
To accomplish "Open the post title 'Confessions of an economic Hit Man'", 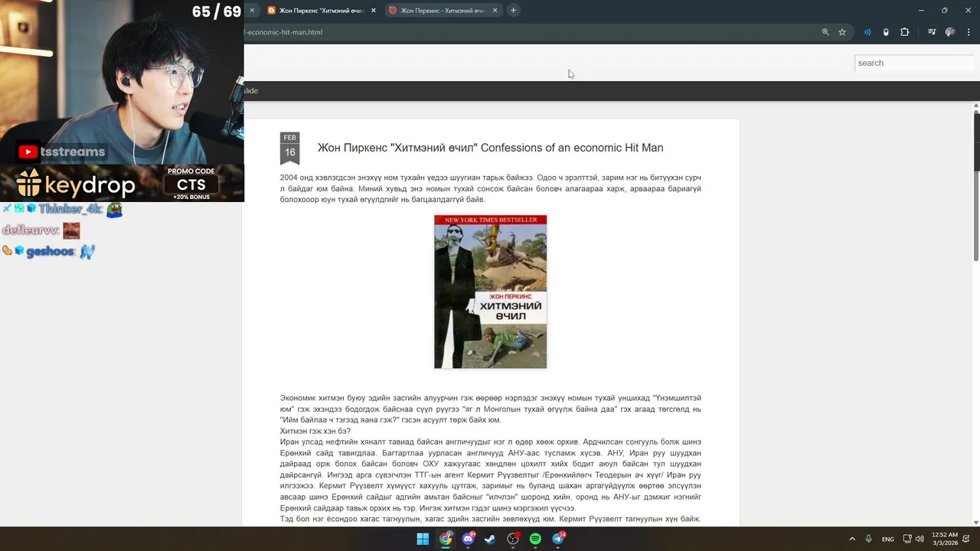I will point(490,148).
